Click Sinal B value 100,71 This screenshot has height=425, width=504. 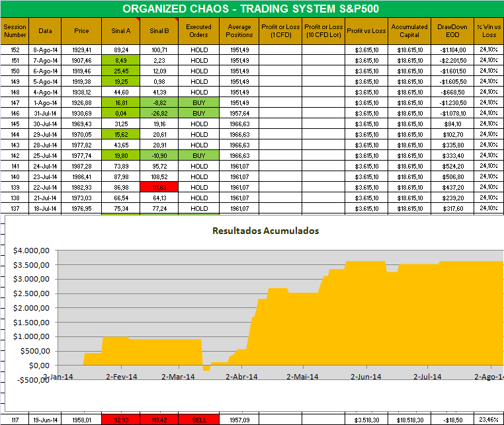159,50
